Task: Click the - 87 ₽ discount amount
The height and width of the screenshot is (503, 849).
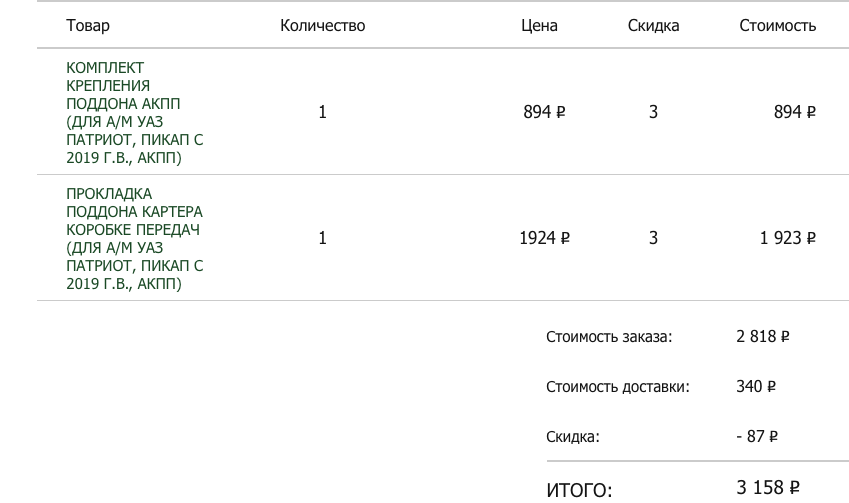Action: coord(757,436)
